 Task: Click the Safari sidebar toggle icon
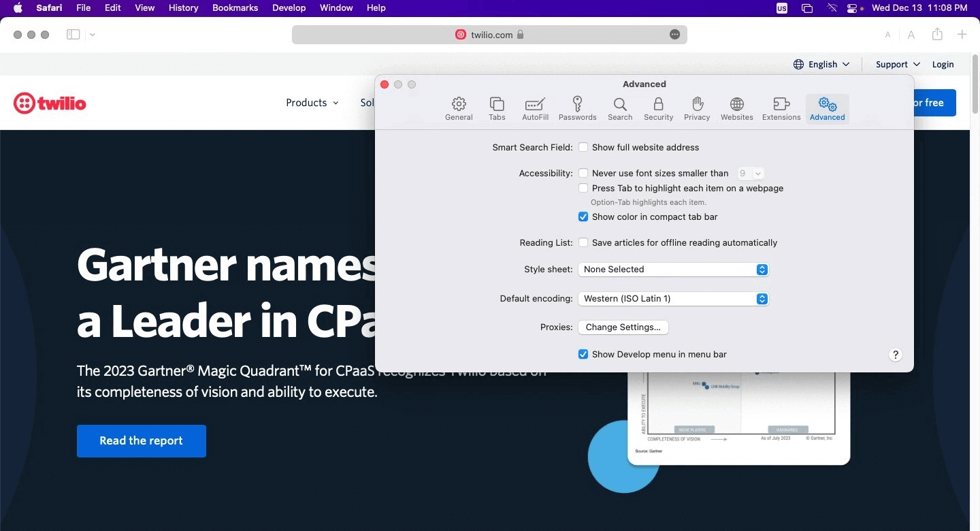click(73, 35)
